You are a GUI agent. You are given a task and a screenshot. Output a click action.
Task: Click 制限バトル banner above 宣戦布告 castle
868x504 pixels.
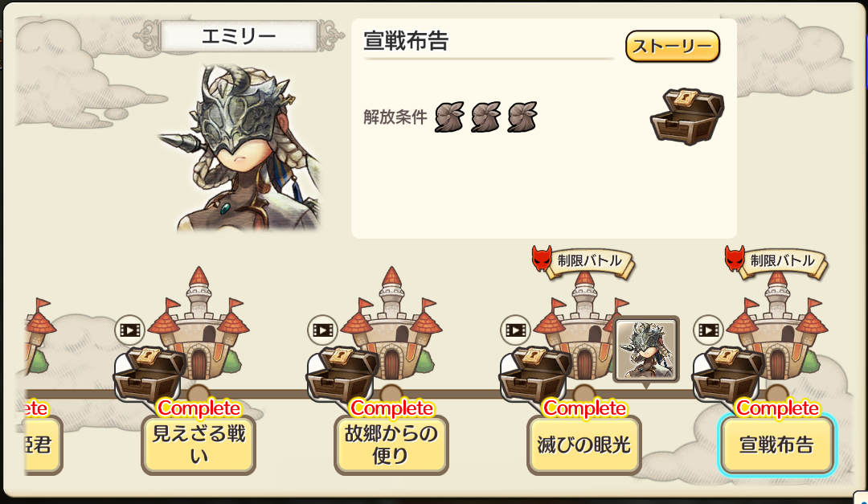(776, 262)
